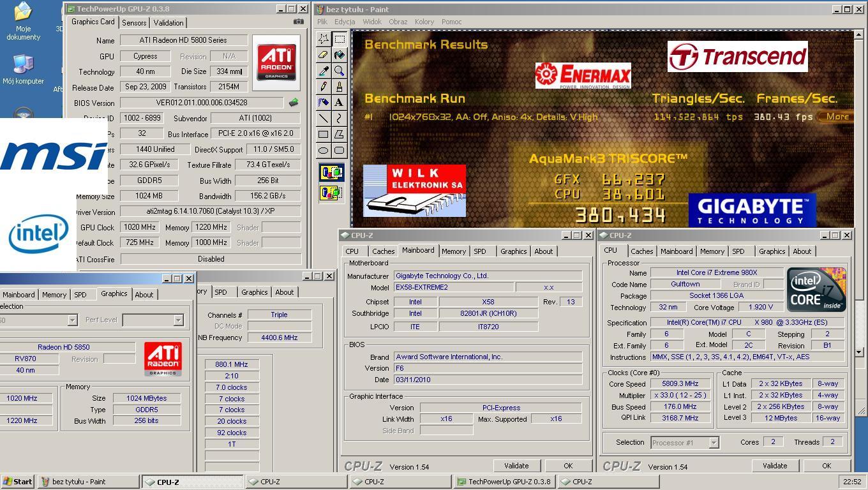This screenshot has height=490, width=868.
Task: Click Validate in the processor CPU-Z window
Action: [775, 466]
